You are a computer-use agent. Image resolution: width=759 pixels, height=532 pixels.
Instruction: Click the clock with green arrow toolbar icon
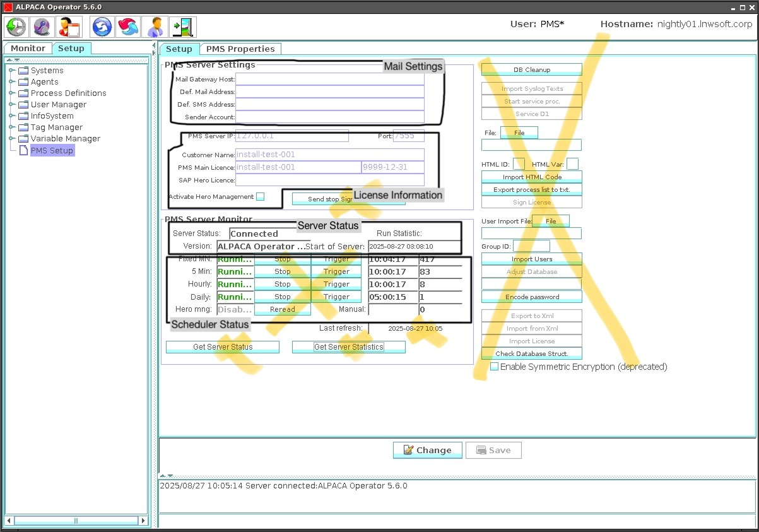tap(16, 27)
